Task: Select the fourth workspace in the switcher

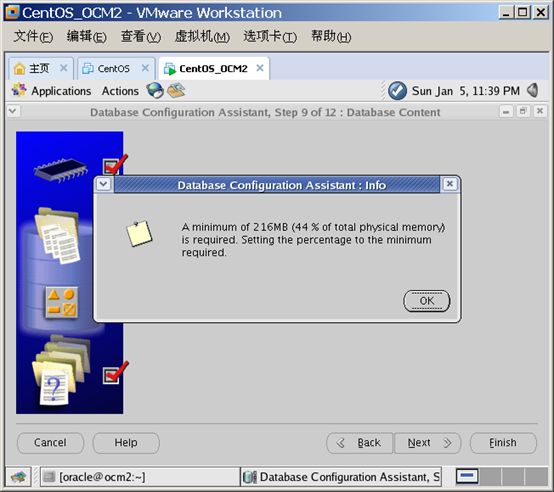Action: (536, 476)
